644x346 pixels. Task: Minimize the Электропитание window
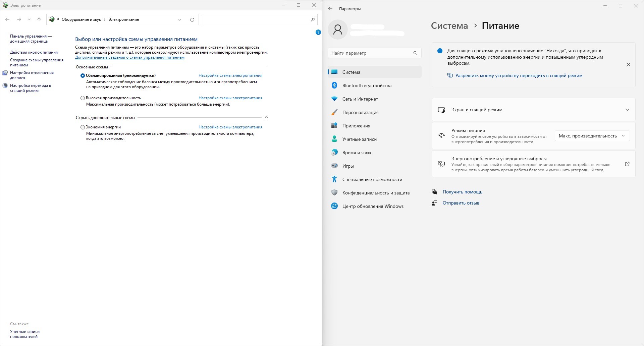(x=284, y=5)
